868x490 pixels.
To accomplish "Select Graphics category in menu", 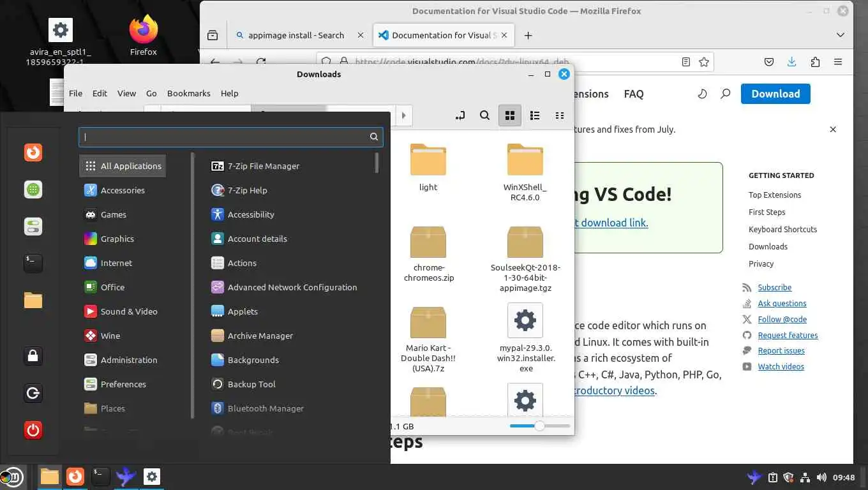I will tap(109, 239).
